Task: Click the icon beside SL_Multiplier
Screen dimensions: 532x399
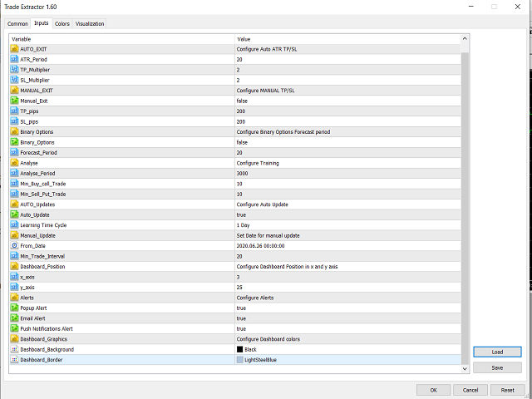Action: click(x=14, y=80)
